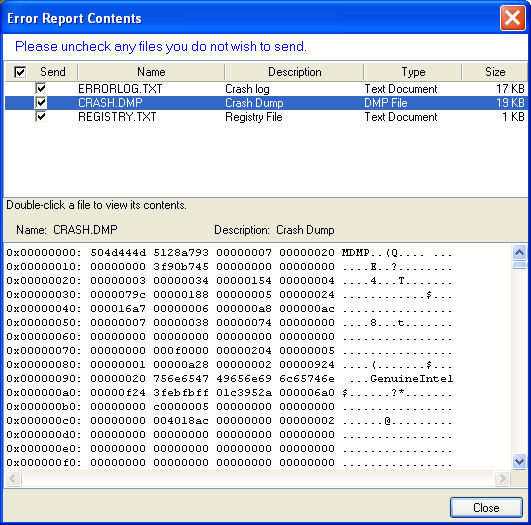This screenshot has height=525, width=531.
Task: Click the horizontal scroll left arrow
Action: click(x=14, y=478)
